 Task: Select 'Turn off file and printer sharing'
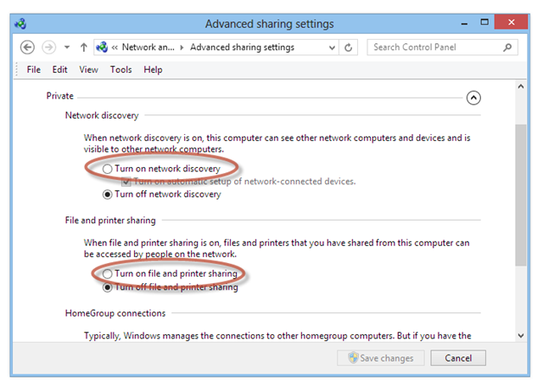[x=170, y=287]
